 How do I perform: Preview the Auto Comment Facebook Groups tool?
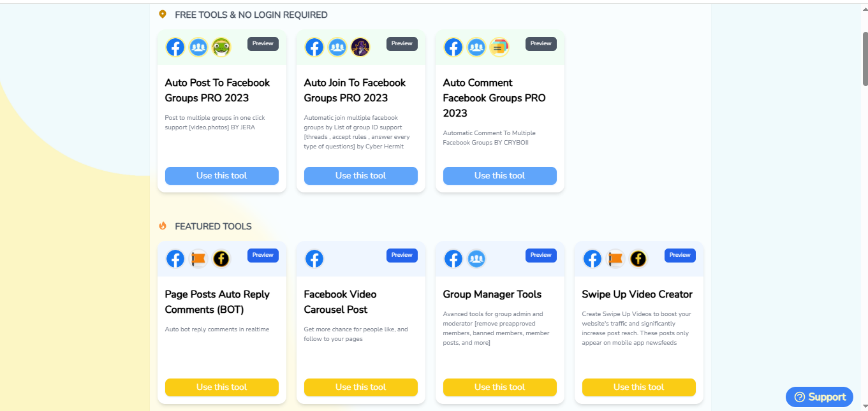[541, 44]
